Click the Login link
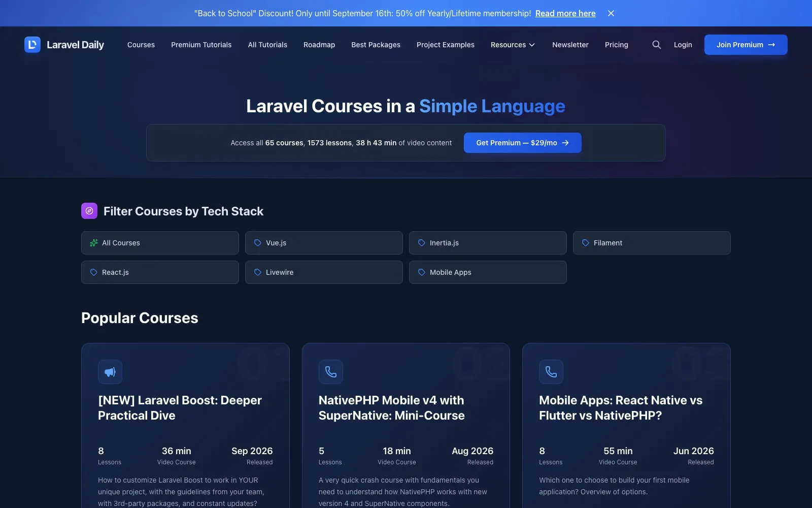This screenshot has width=812, height=508. coord(683,45)
